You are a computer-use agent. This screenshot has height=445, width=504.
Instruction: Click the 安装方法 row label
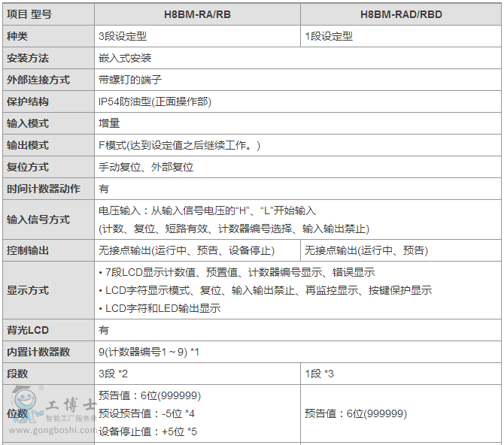(28, 58)
